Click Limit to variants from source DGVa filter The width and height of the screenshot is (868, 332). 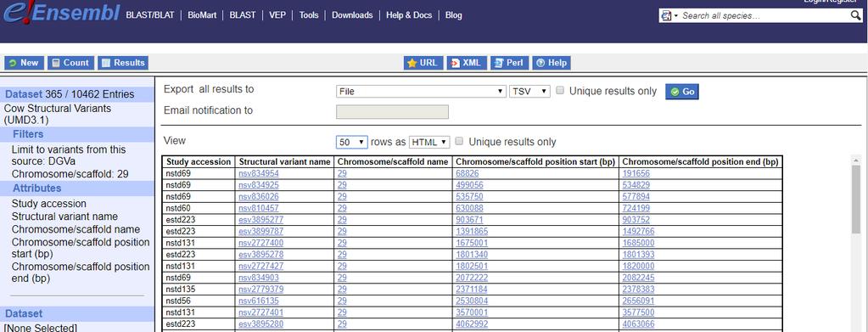point(69,155)
